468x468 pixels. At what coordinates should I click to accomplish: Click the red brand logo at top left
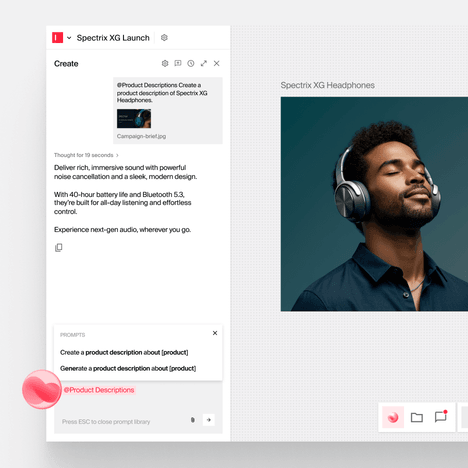[57, 38]
